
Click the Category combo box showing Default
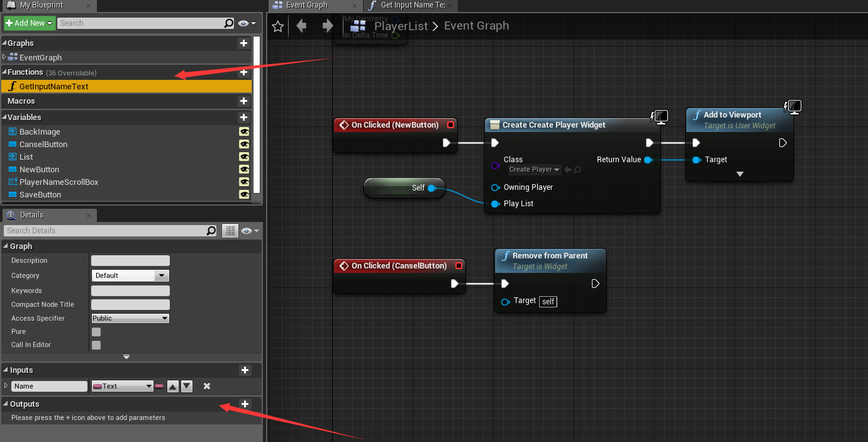(x=130, y=275)
